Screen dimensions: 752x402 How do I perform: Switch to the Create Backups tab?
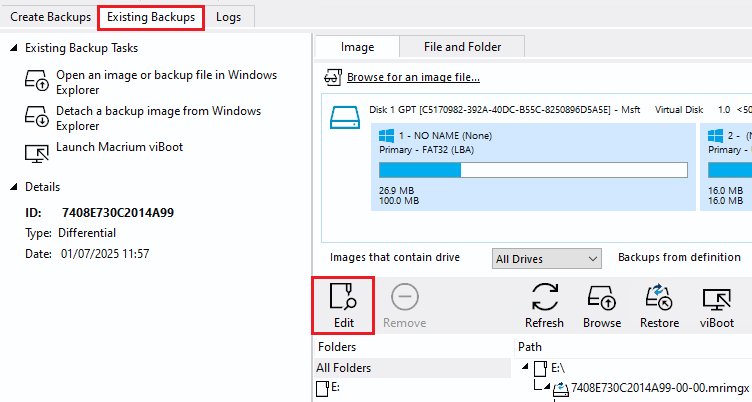[x=50, y=17]
